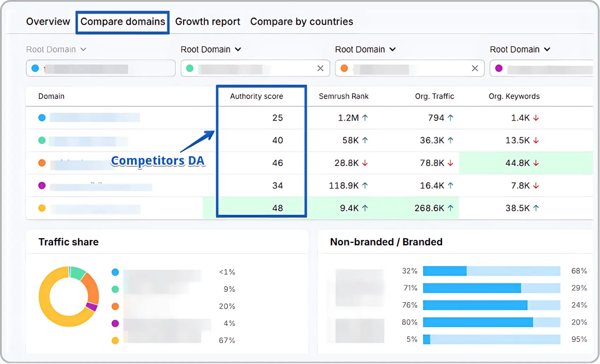The height and width of the screenshot is (364, 600).
Task: Click the Org. Traffic value 36.3K
Action: click(x=432, y=140)
